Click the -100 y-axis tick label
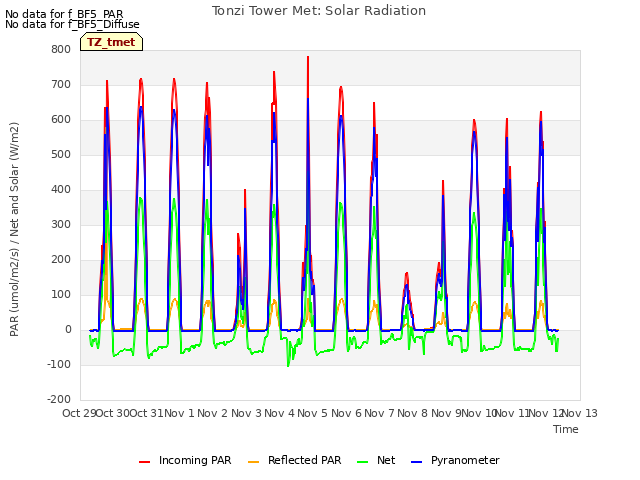Image resolution: width=640 pixels, height=480 pixels. [59, 365]
